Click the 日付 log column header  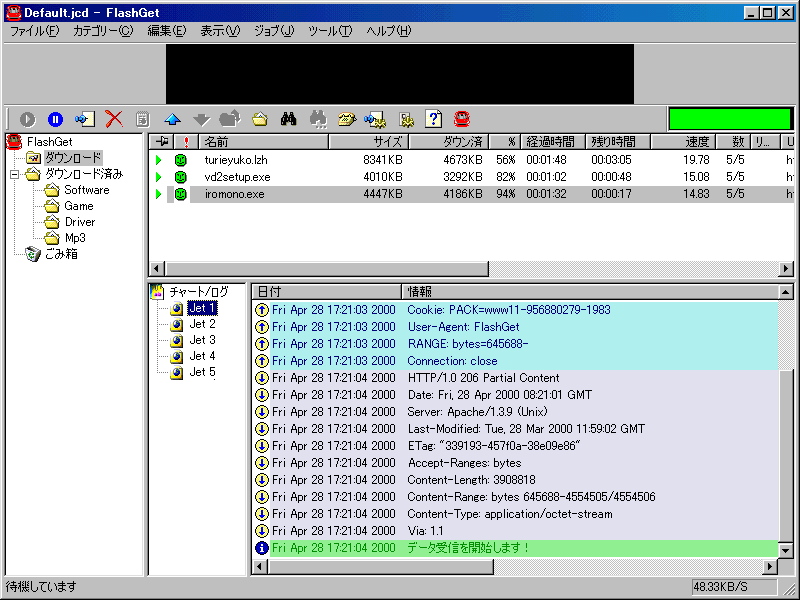coord(327,292)
